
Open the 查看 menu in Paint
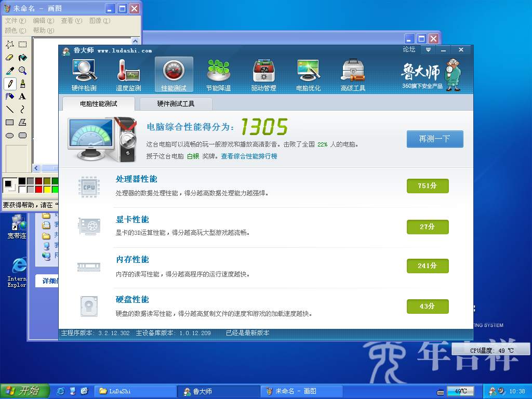(72, 21)
